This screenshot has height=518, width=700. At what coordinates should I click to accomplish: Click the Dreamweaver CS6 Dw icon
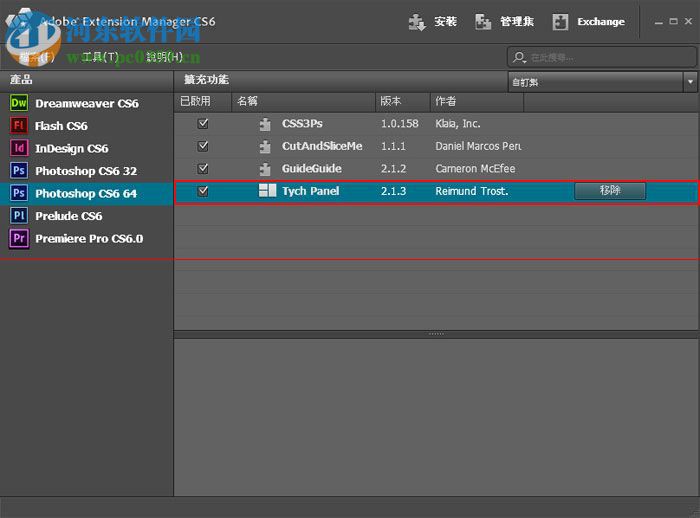point(19,103)
